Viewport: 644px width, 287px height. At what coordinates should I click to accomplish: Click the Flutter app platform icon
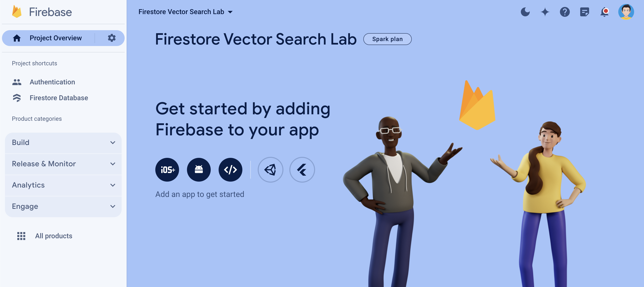tap(303, 169)
